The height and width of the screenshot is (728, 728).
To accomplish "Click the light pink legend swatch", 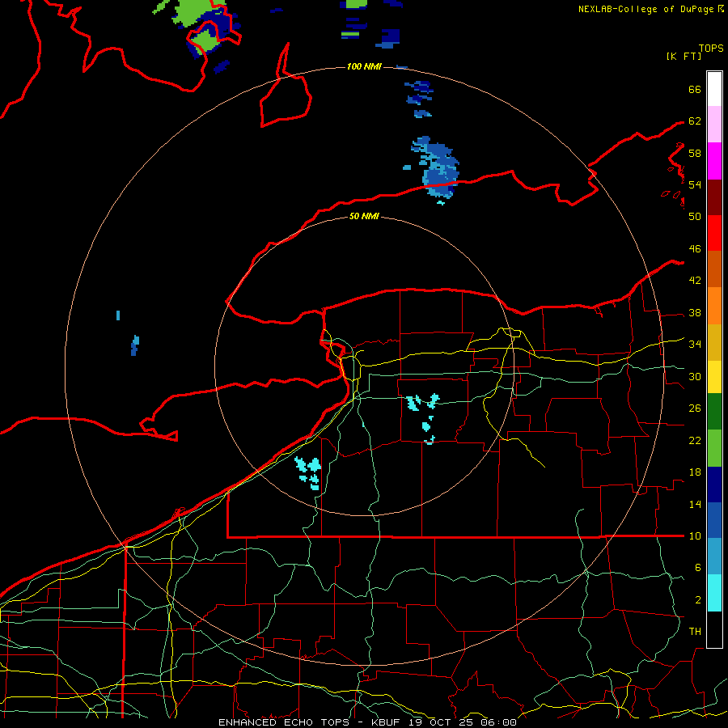I will (714, 125).
